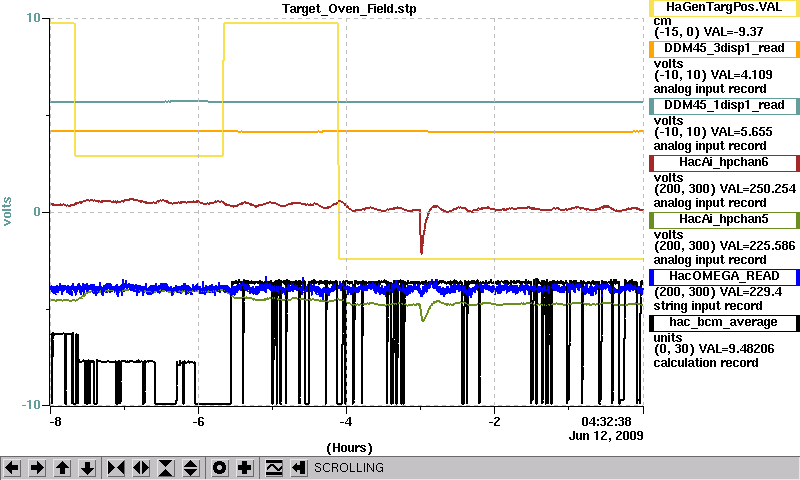
Task: Click the -10 label on the y-axis
Action: tap(31, 405)
